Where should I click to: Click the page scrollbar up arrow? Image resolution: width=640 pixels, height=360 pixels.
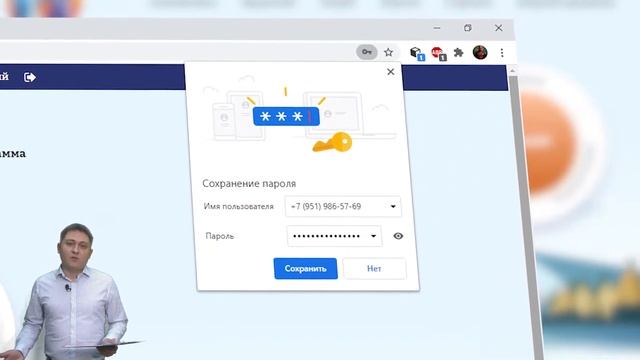click(513, 71)
